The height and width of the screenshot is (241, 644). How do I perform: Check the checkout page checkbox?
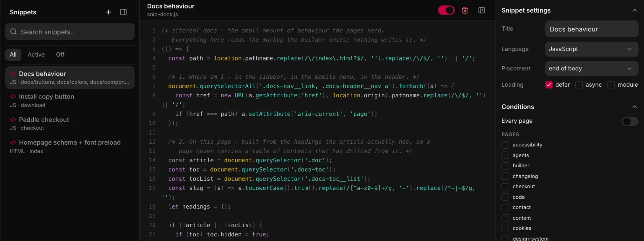pyautogui.click(x=505, y=187)
